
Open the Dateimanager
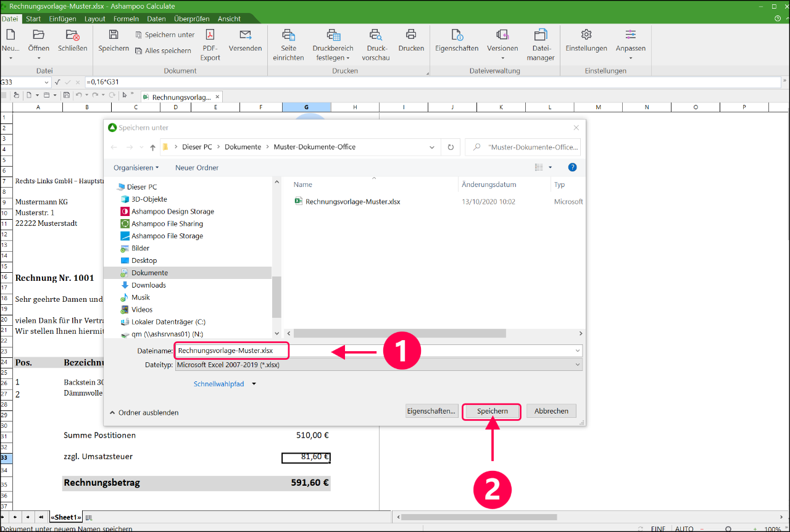coord(541,44)
